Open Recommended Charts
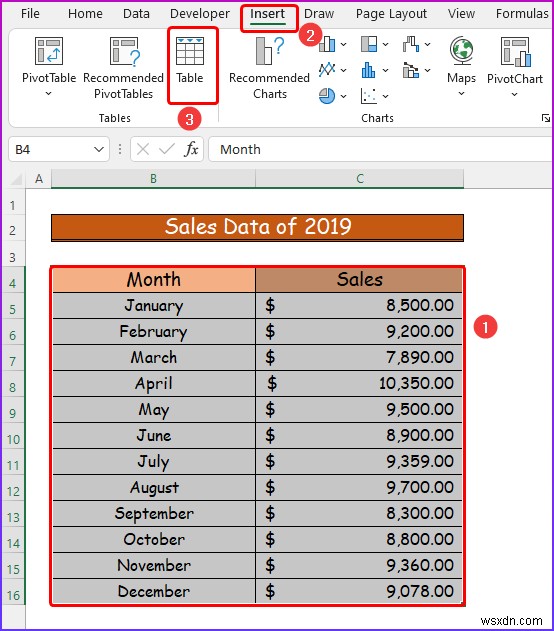This screenshot has width=554, height=631. [x=270, y=68]
